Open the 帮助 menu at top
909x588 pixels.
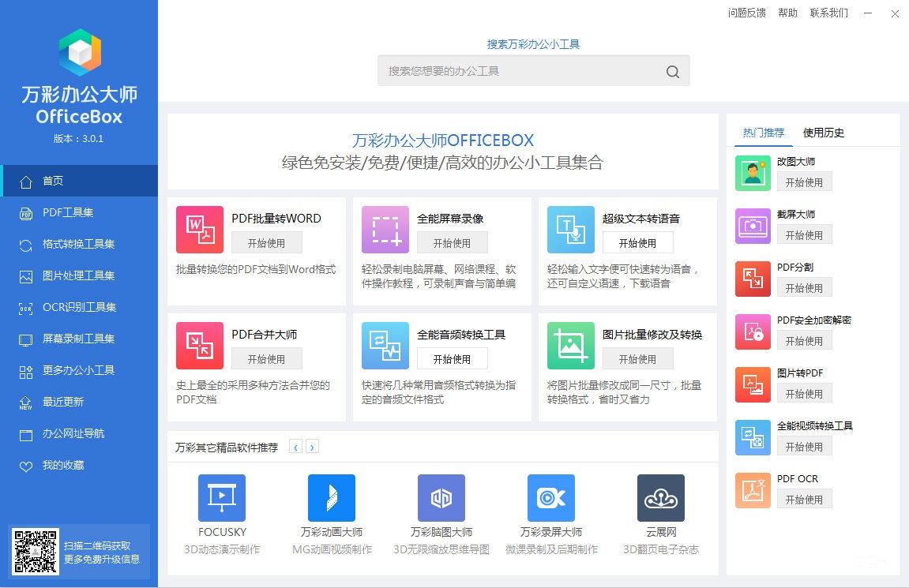787,13
